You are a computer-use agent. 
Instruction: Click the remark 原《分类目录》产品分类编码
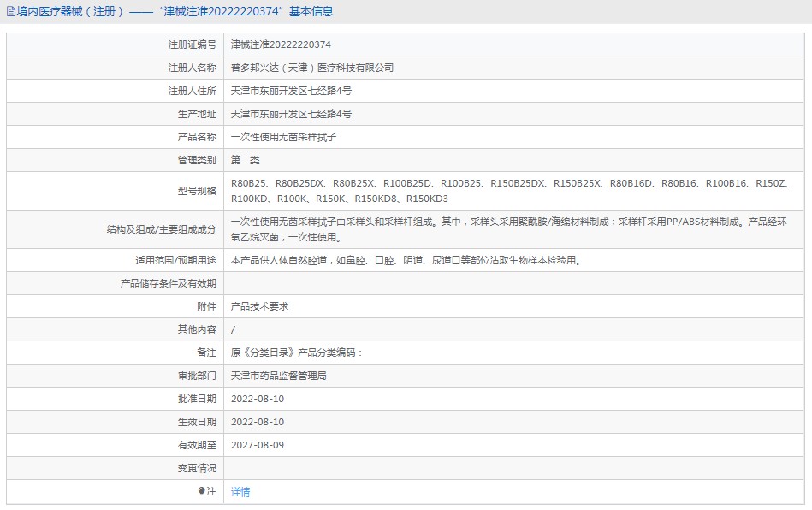[296, 353]
